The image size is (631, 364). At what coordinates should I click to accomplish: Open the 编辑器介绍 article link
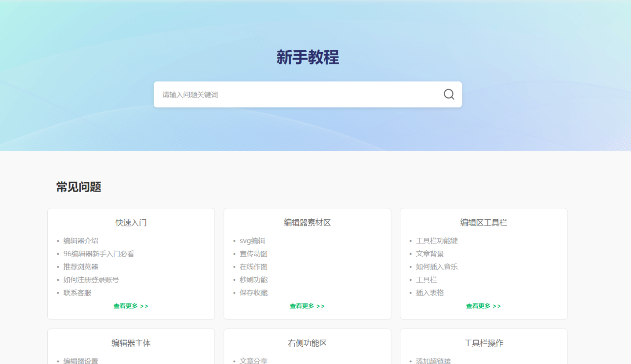click(81, 241)
